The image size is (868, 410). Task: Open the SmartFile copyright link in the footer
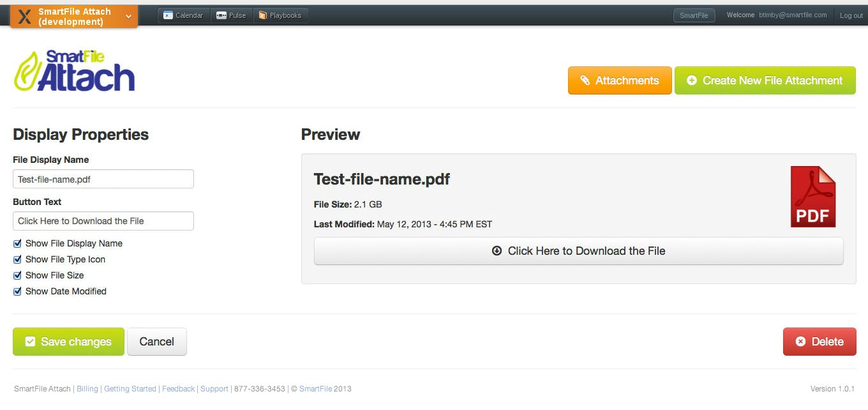(x=315, y=389)
